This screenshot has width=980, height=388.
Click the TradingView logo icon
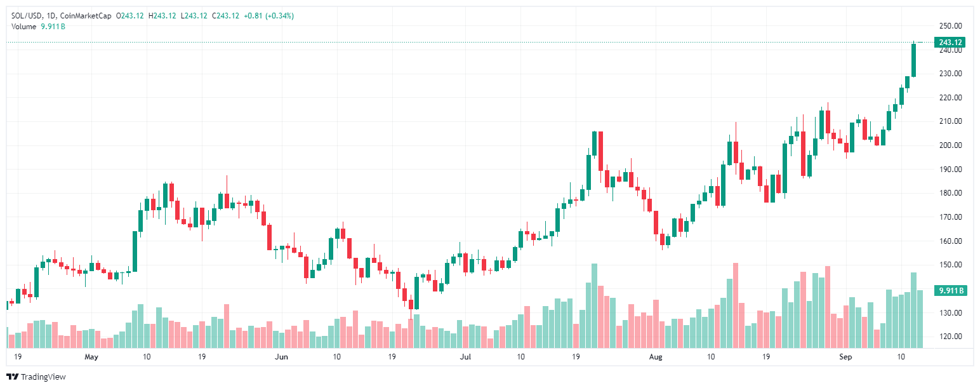(x=12, y=377)
